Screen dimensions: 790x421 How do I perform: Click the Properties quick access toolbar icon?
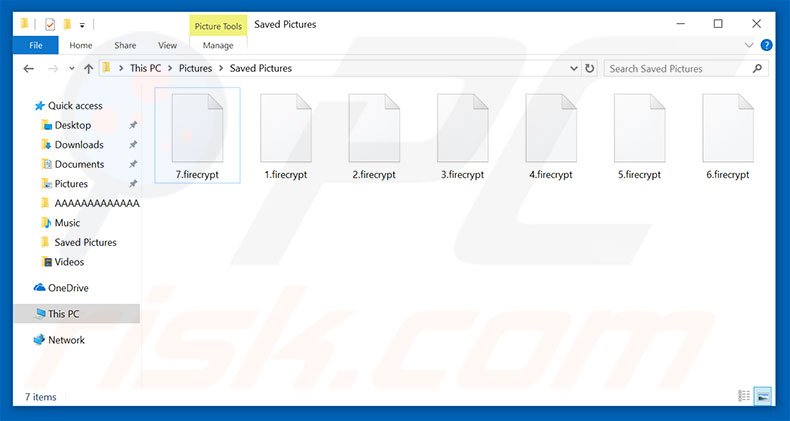pos(50,24)
